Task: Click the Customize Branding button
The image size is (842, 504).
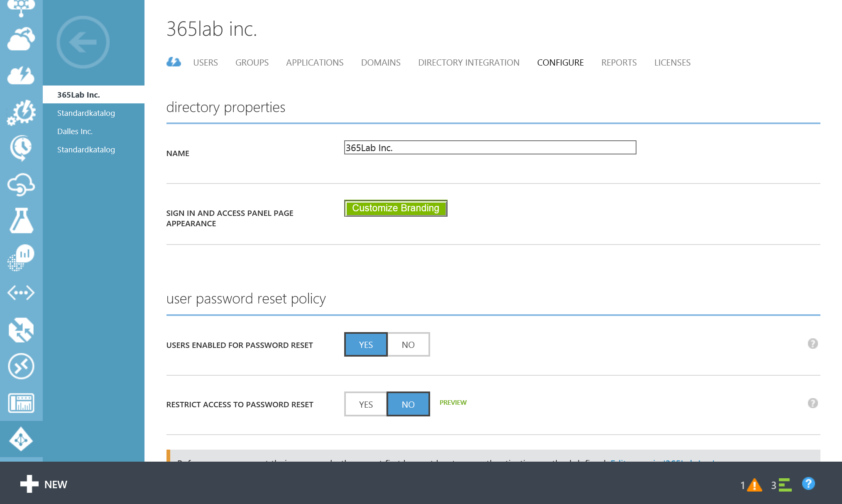Action: [396, 208]
